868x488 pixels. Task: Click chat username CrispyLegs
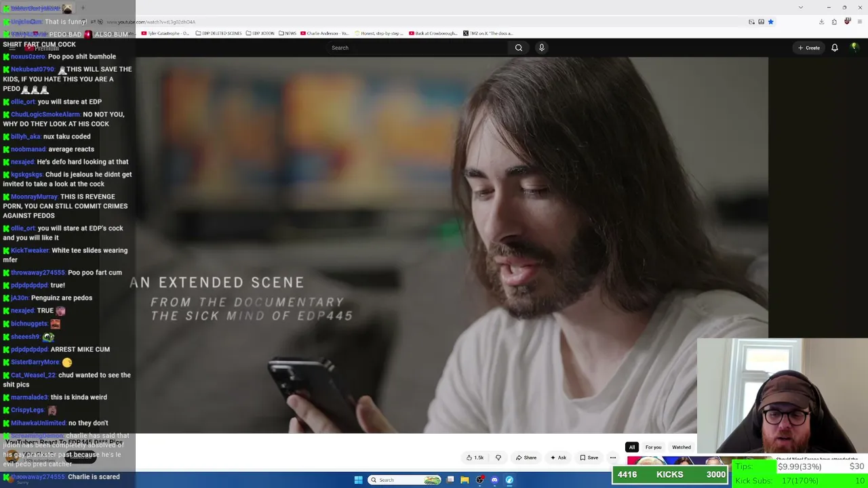[x=27, y=410]
